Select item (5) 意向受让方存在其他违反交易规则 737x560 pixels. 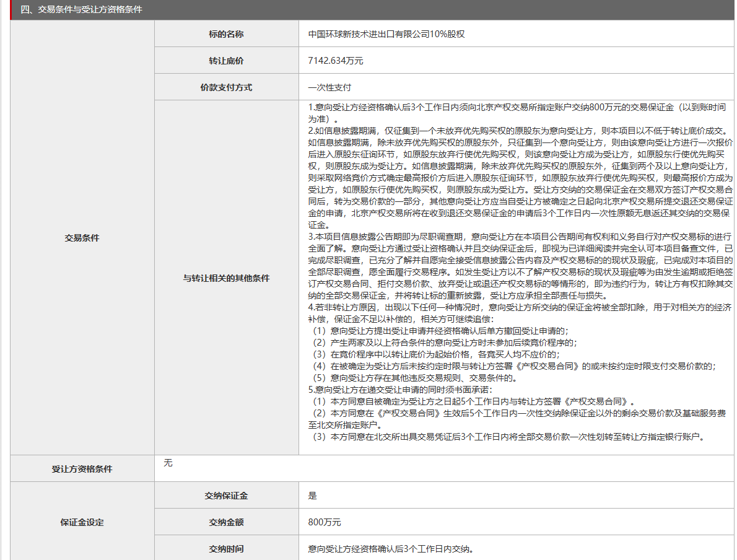pos(414,378)
